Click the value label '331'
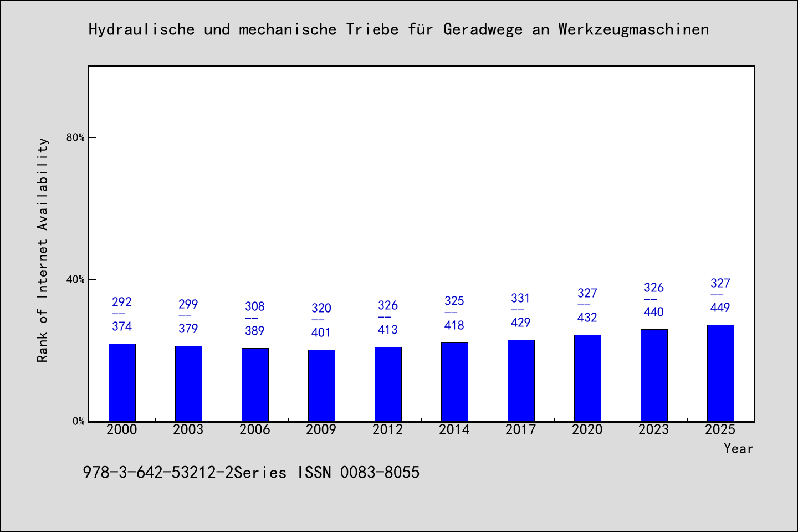The height and width of the screenshot is (532, 798). tap(521, 298)
